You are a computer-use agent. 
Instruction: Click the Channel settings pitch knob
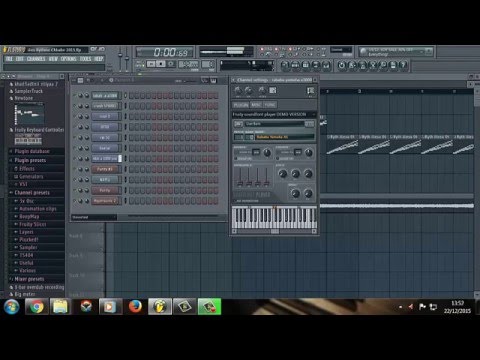pyautogui.click(x=262, y=90)
